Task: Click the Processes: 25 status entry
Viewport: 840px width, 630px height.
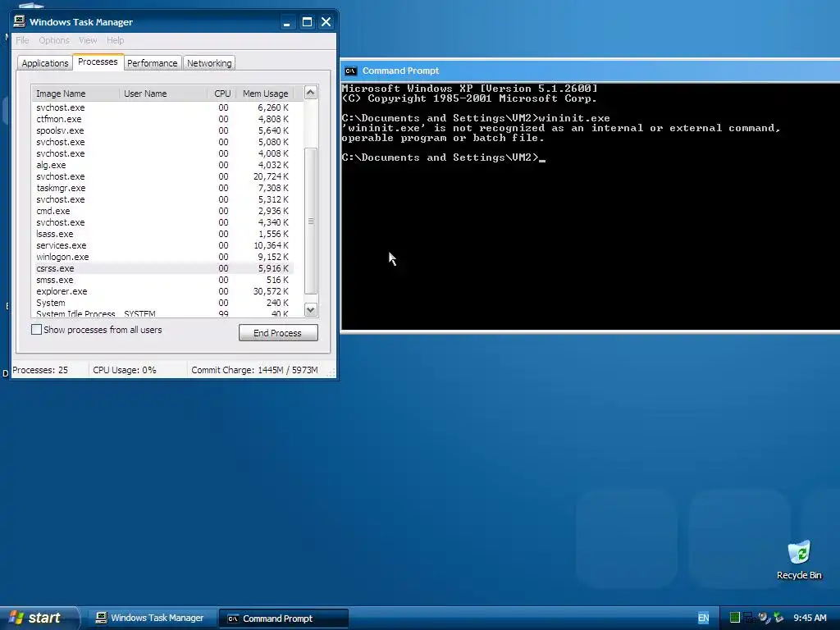Action: click(40, 370)
